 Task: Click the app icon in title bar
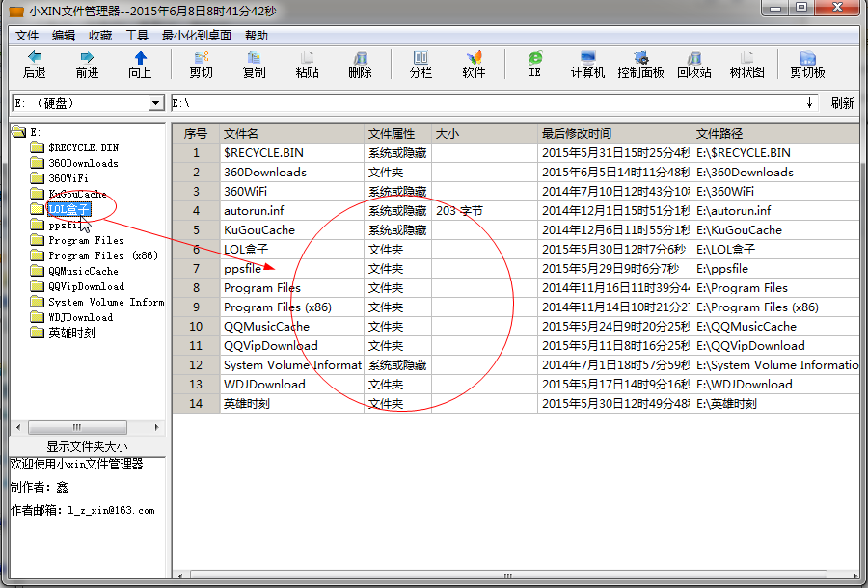point(17,11)
